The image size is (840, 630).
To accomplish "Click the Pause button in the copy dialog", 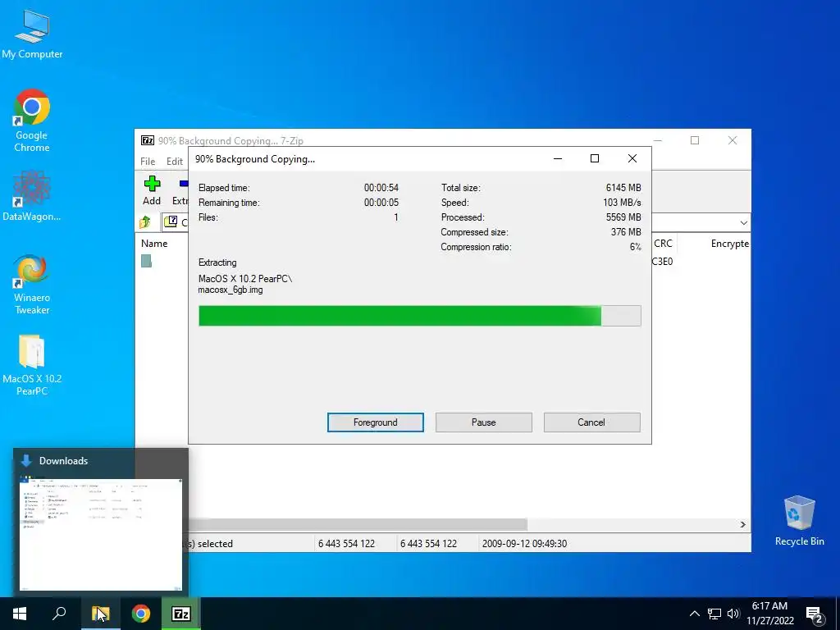I will coord(484,422).
